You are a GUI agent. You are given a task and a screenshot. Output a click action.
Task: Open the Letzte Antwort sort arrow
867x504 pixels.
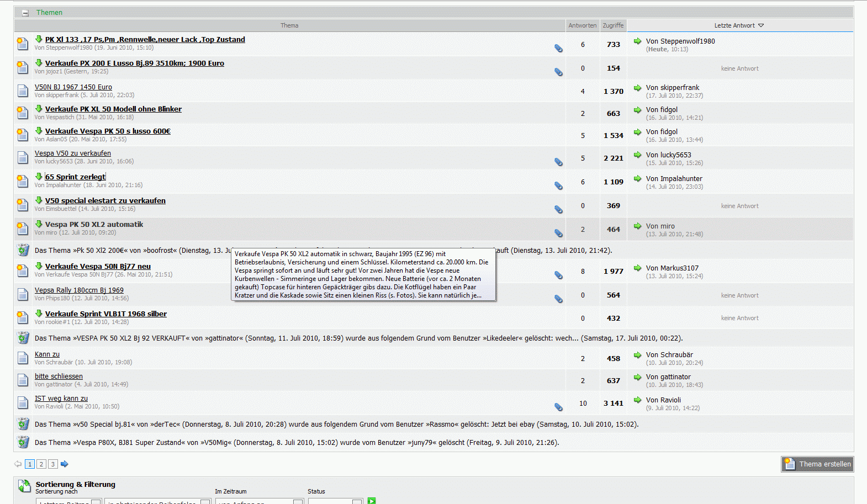click(761, 25)
